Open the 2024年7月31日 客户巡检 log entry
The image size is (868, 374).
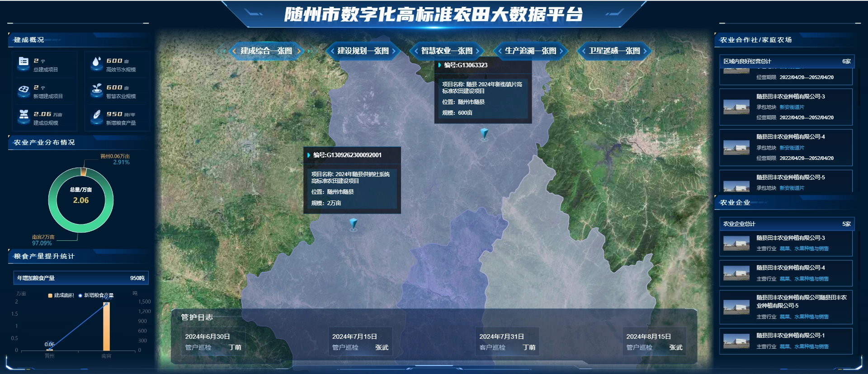[x=507, y=342]
